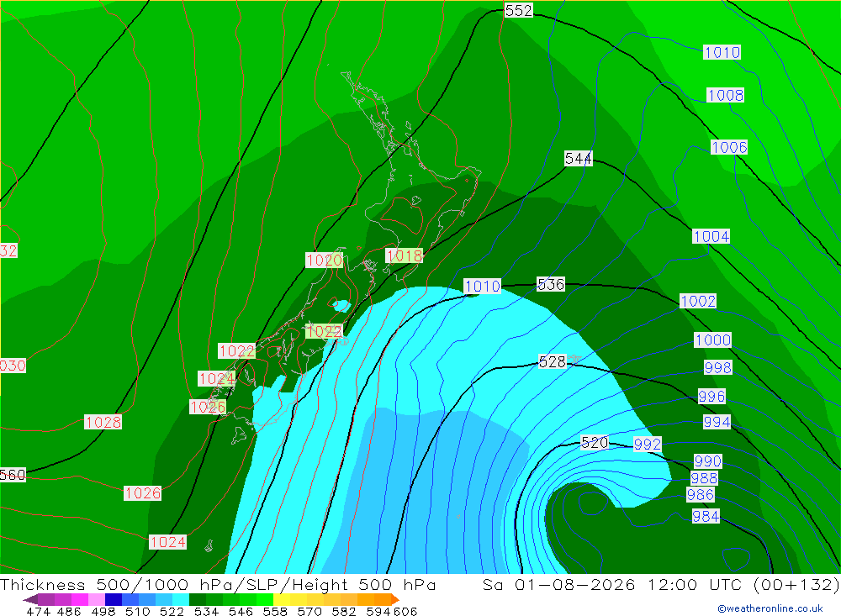Click the 998 pressure label
The image size is (841, 616).
point(717,368)
